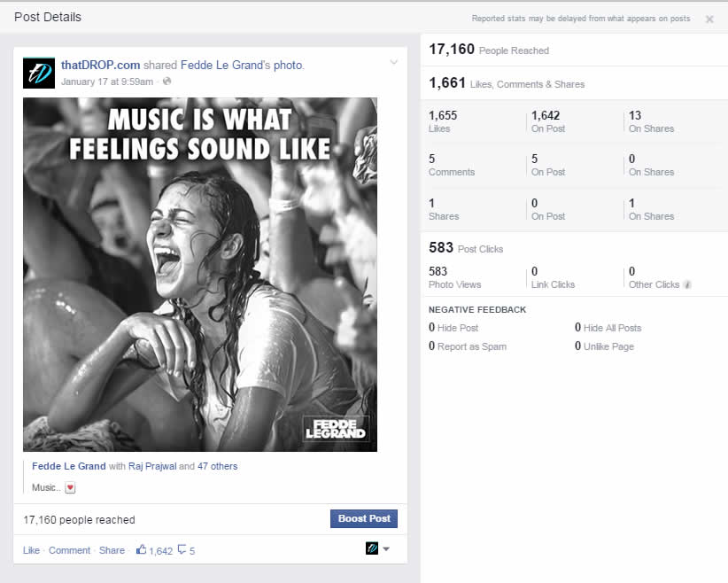Open Raj Prajwal's profile link
The width and height of the screenshot is (728, 583).
pos(152,466)
